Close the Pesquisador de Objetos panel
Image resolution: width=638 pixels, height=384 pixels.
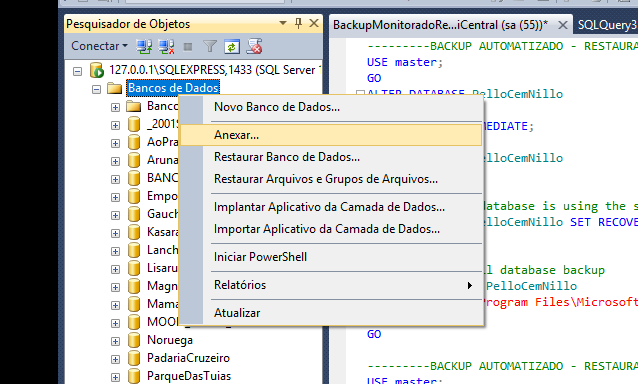tap(314, 23)
